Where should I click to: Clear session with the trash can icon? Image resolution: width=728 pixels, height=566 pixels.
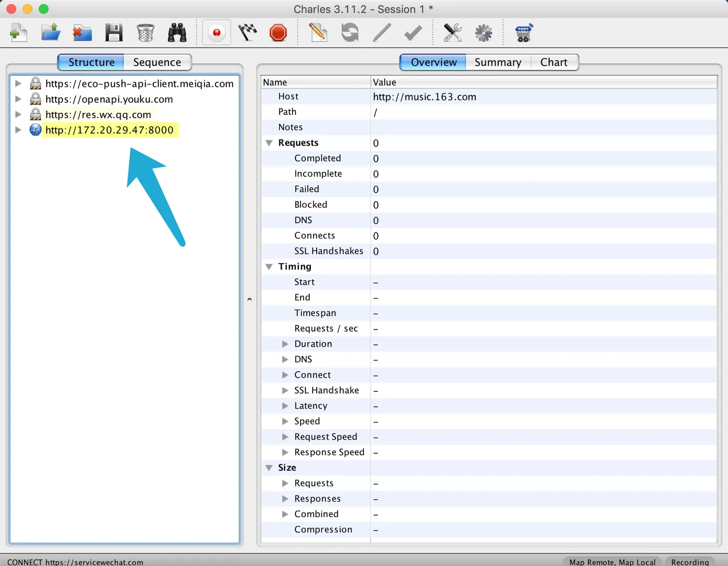coord(146,33)
